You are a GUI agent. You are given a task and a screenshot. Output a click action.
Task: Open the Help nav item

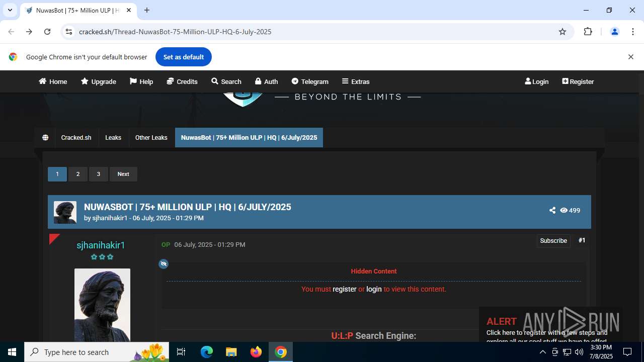click(x=141, y=81)
